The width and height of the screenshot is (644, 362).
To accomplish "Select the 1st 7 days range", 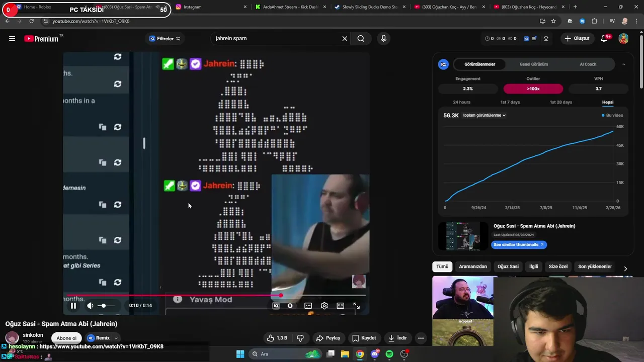I will (510, 102).
